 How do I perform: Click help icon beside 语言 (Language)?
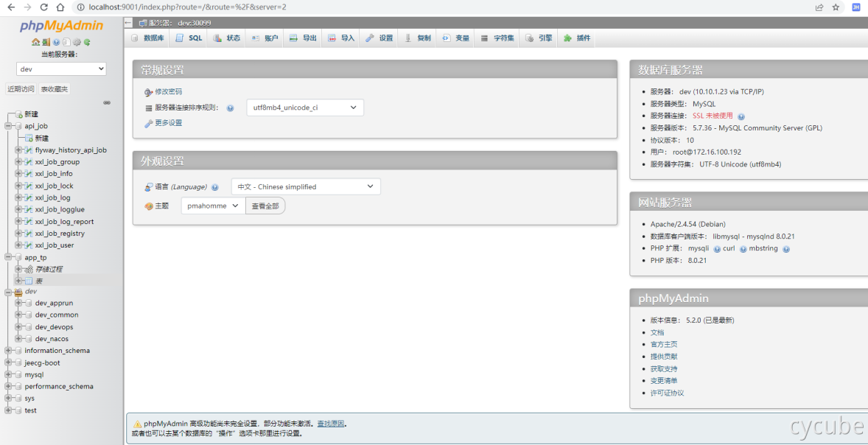(214, 187)
